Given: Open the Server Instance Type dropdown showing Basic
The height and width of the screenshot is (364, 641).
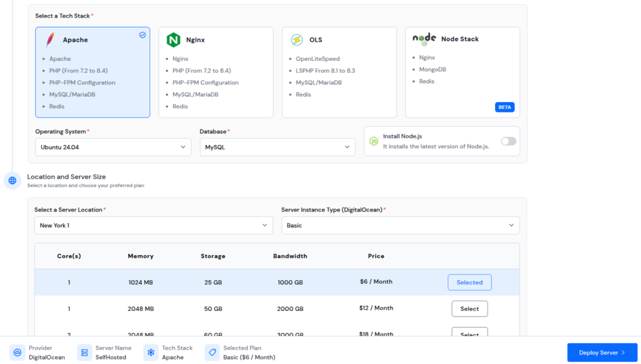Looking at the screenshot, I should (x=401, y=226).
